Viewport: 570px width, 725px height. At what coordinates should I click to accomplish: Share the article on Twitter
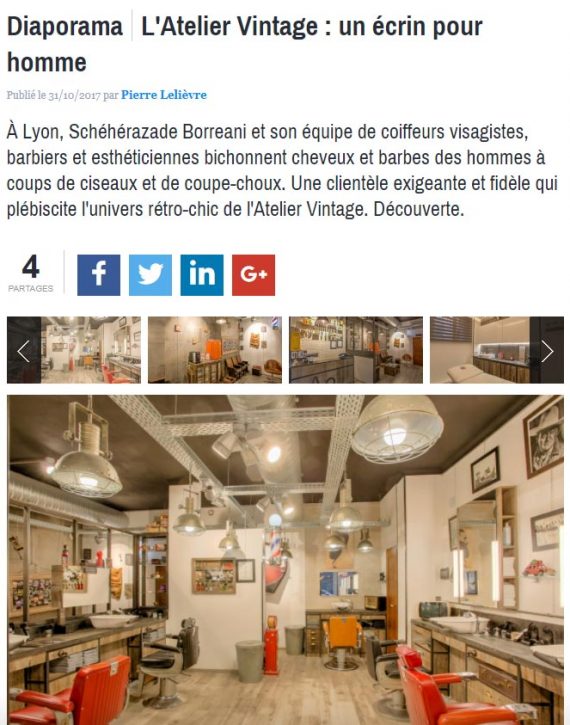[150, 275]
